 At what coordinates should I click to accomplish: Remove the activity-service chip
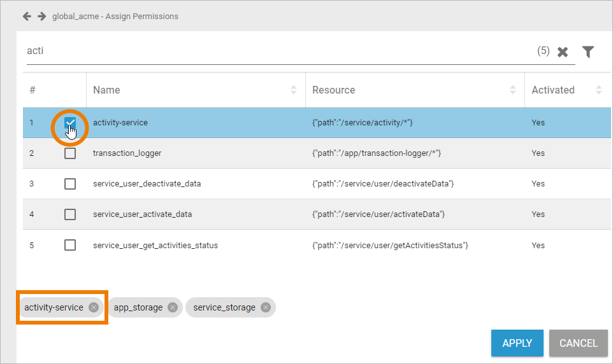point(94,307)
